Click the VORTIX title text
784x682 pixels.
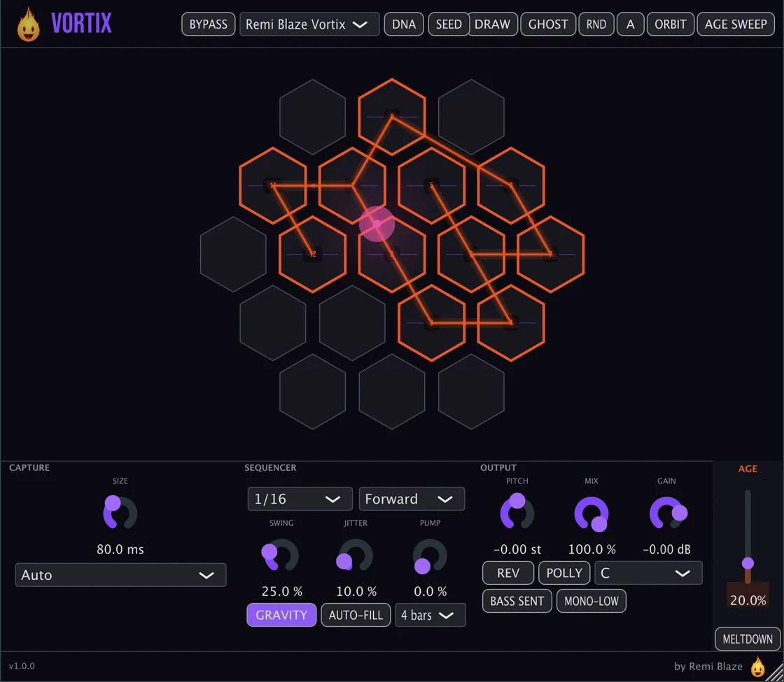[81, 24]
